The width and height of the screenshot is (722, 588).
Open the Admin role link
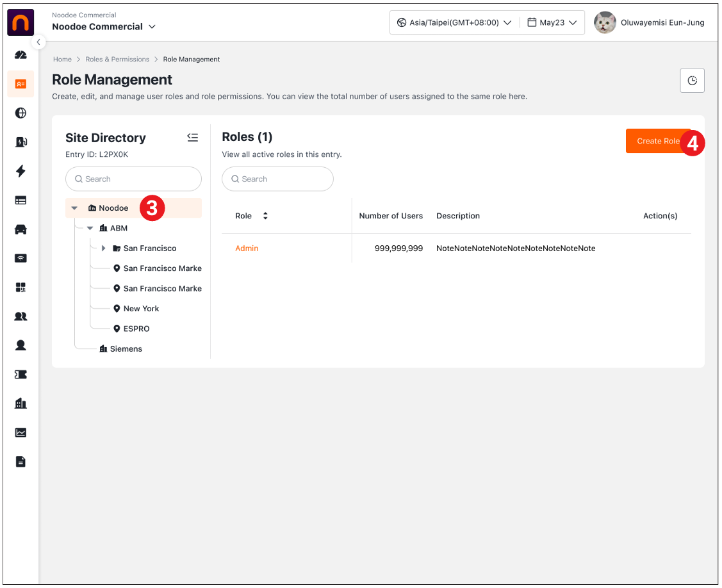(x=247, y=249)
